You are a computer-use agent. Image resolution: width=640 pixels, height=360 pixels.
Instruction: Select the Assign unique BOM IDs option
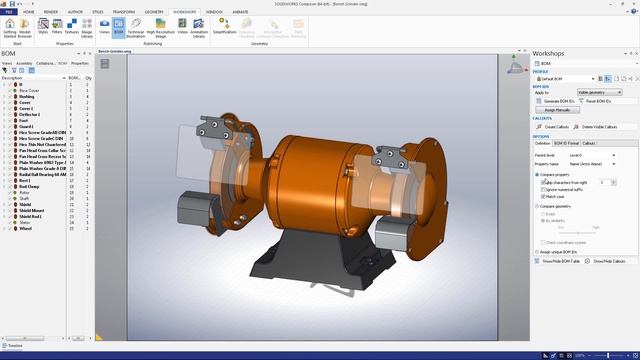pos(537,252)
